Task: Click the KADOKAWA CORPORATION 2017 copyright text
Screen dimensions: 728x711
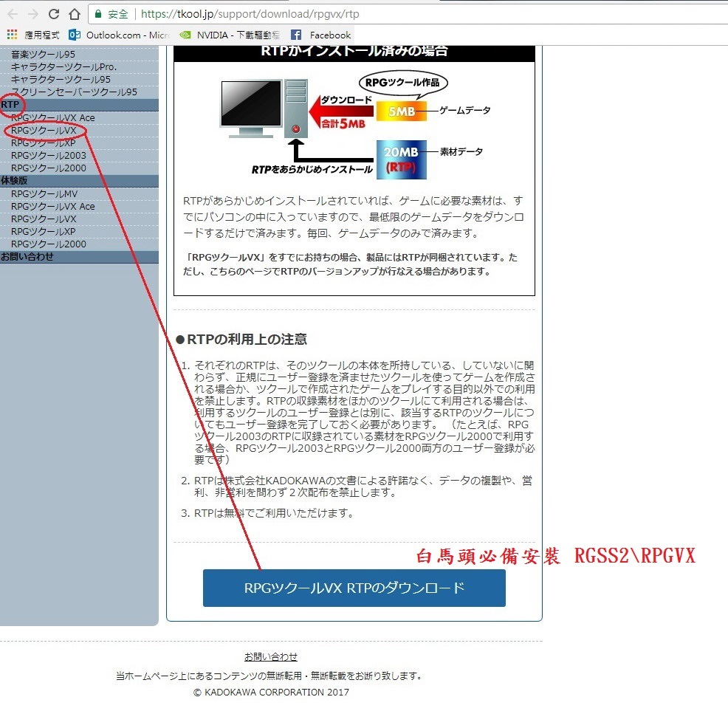Action: (271, 692)
